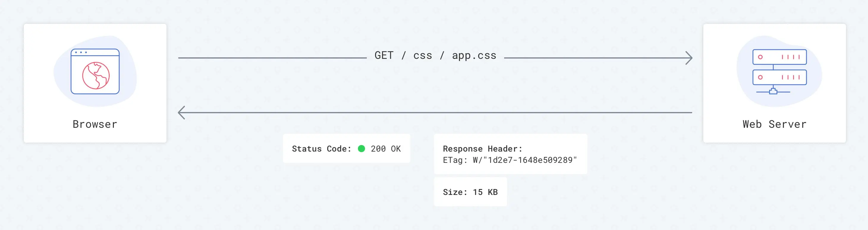868x230 pixels.
Task: Click the request arrowhead pointing to Web Server
Action: click(689, 58)
